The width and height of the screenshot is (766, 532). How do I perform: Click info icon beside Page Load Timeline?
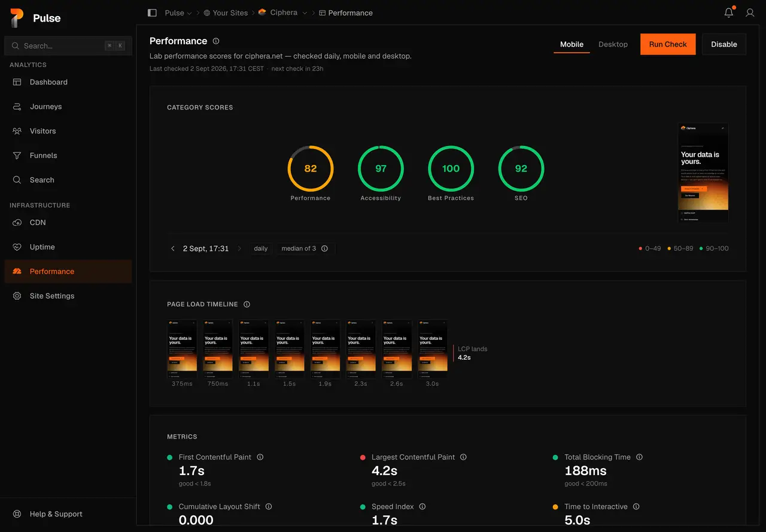247,305
